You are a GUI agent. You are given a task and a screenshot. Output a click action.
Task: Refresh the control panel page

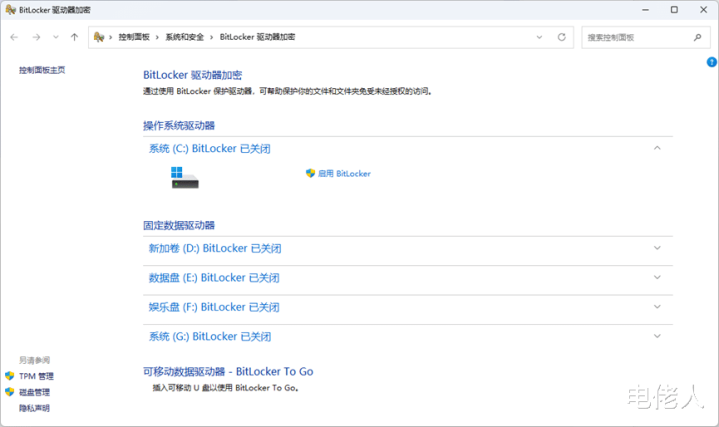point(561,37)
